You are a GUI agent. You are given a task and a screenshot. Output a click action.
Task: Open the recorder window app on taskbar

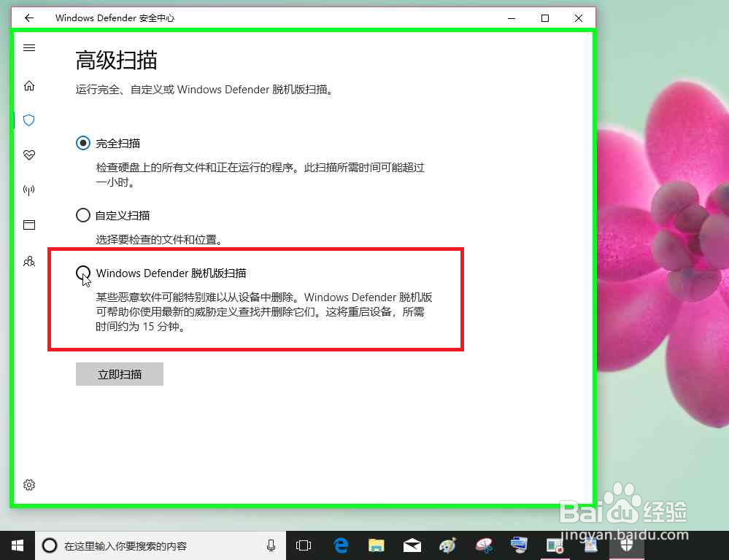(555, 545)
